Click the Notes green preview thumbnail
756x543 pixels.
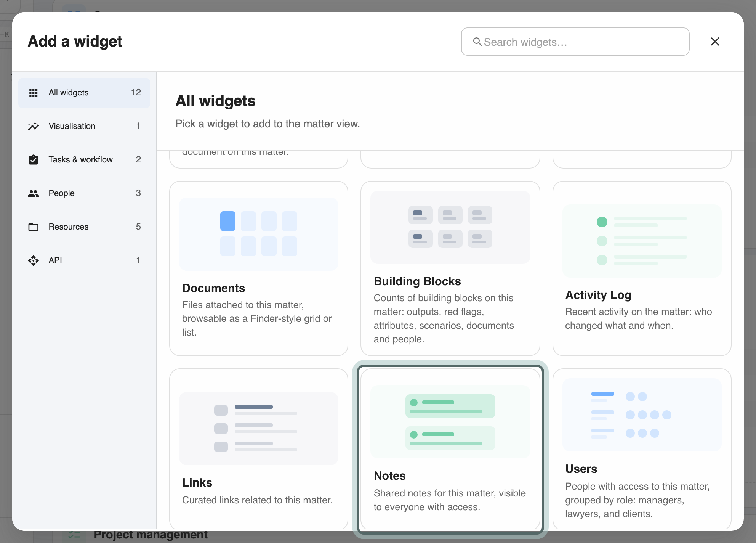[450, 421]
